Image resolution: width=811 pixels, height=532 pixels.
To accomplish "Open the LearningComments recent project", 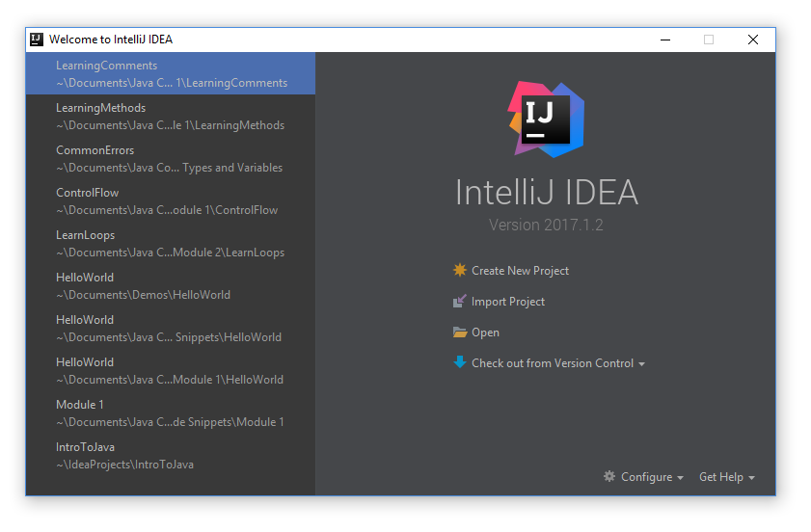I will (x=171, y=73).
